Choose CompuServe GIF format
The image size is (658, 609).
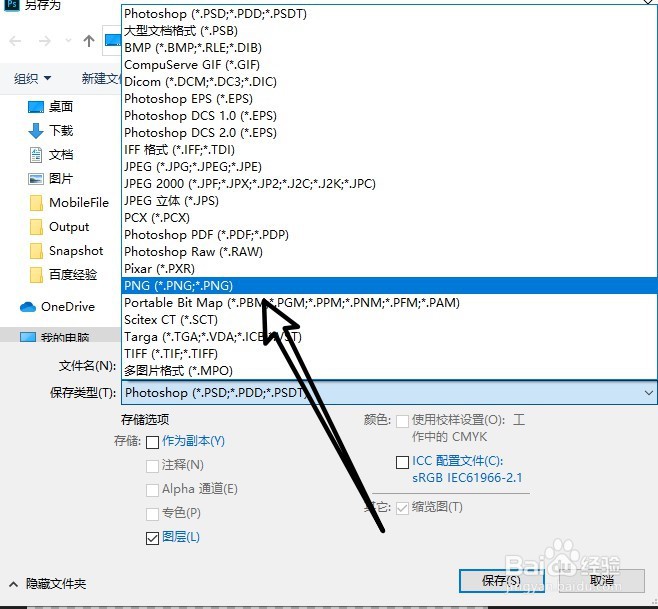coord(389,65)
